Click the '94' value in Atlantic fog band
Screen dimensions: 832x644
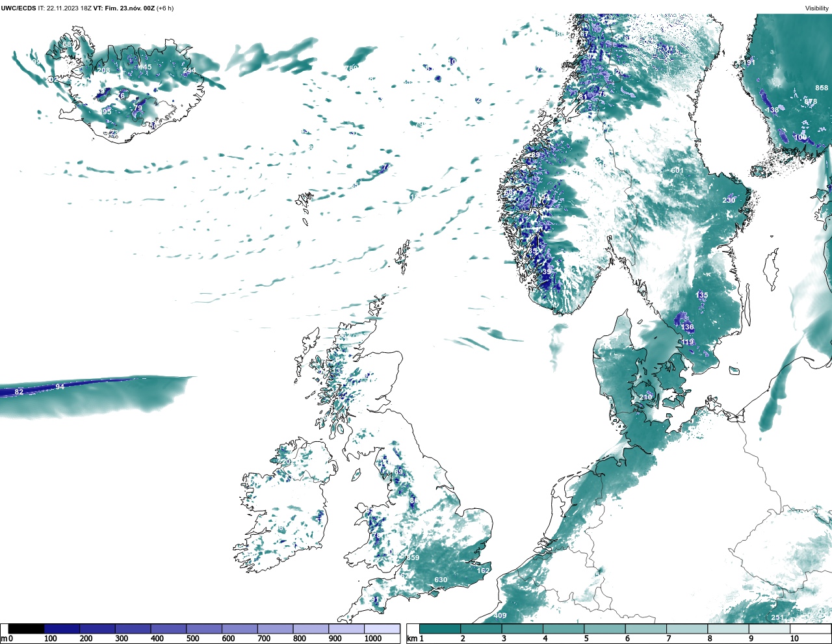click(x=60, y=387)
